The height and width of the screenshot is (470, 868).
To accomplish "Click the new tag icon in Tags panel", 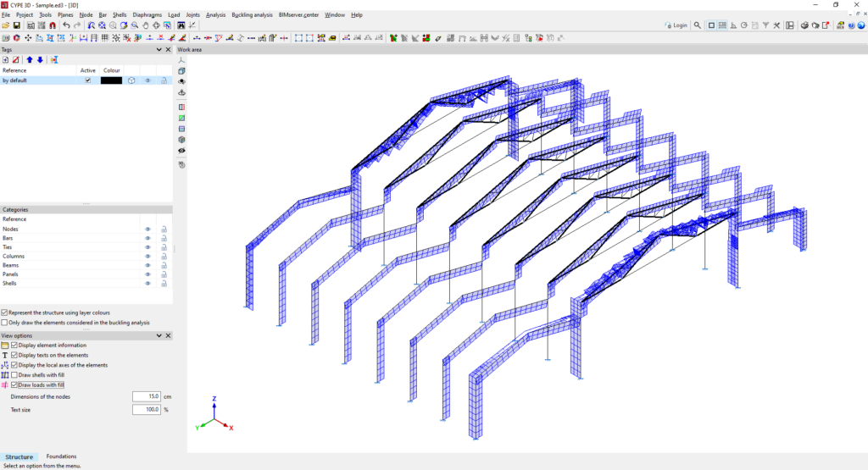I will (6, 60).
